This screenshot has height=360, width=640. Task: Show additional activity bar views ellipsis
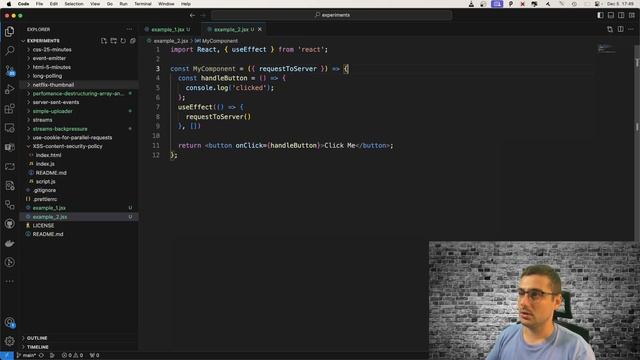(x=9, y=281)
